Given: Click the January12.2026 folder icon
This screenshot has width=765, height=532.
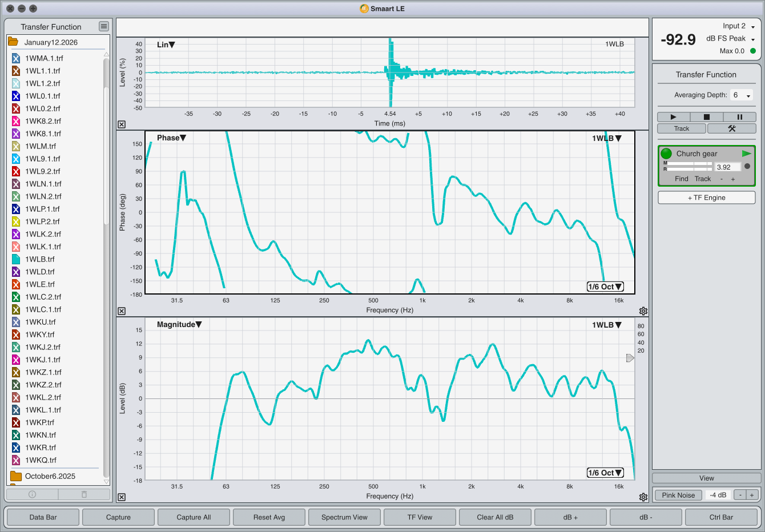Looking at the screenshot, I should [x=13, y=42].
